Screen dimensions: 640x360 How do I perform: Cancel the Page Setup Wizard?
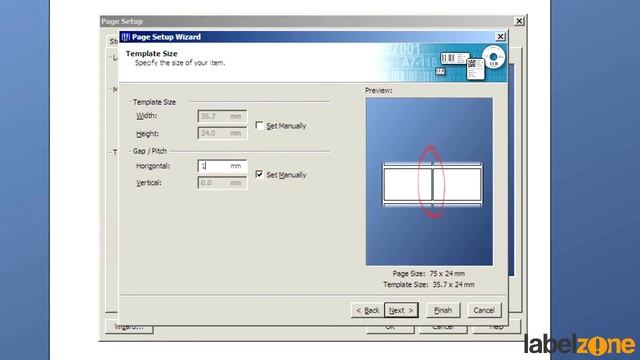click(484, 310)
